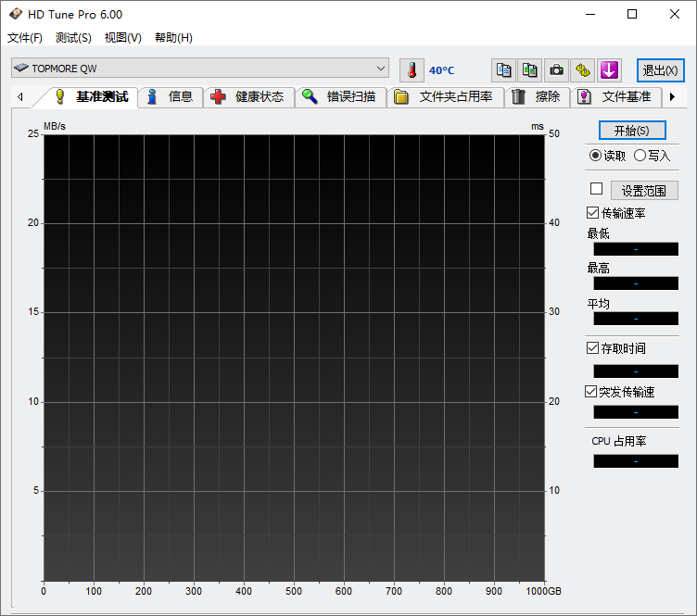This screenshot has width=697, height=616.
Task: Uncheck the 传输速率 checkbox
Action: 593,213
